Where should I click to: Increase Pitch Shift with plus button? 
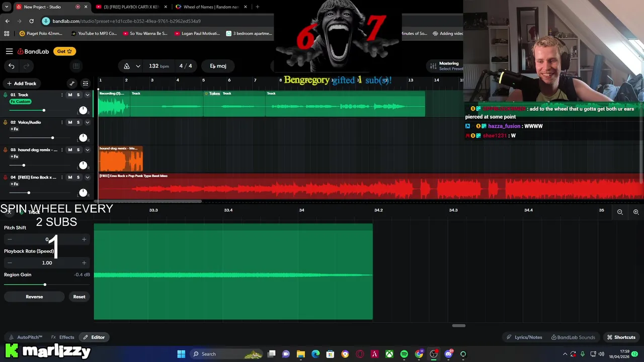(84, 239)
